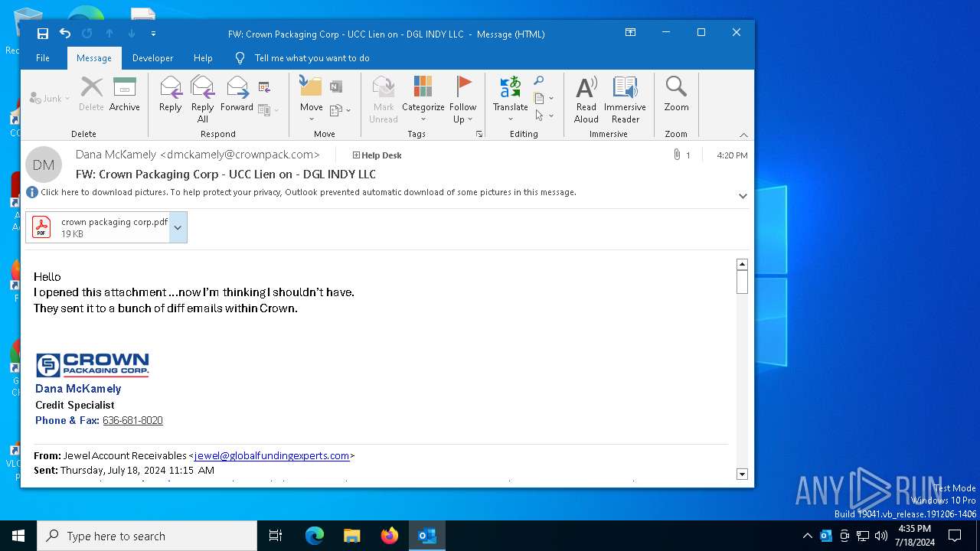Viewport: 980px width, 551px height.
Task: Launch Firefox from the taskbar
Action: click(x=390, y=536)
